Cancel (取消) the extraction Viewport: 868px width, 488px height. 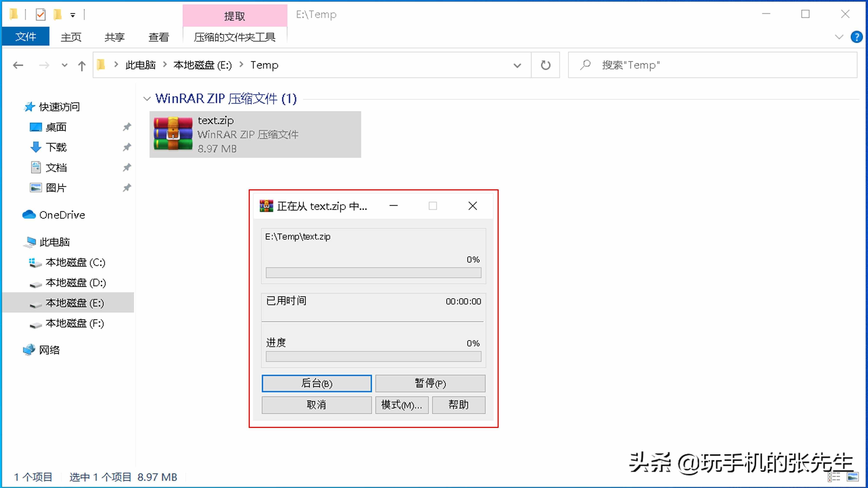[317, 405]
